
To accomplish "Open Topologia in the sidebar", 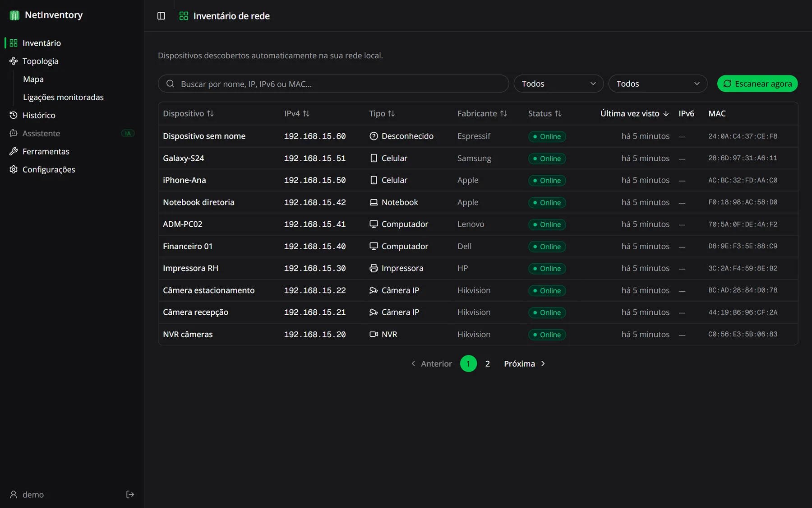I will [x=72, y=61].
